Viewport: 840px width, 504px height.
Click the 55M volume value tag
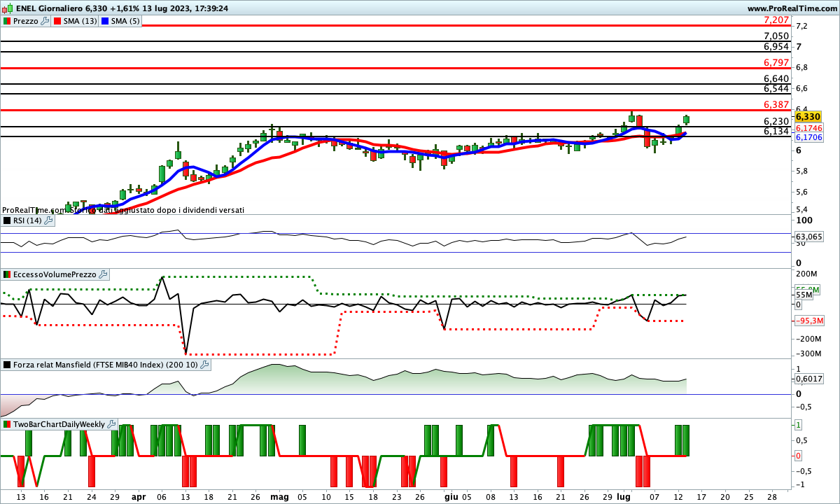pyautogui.click(x=804, y=295)
